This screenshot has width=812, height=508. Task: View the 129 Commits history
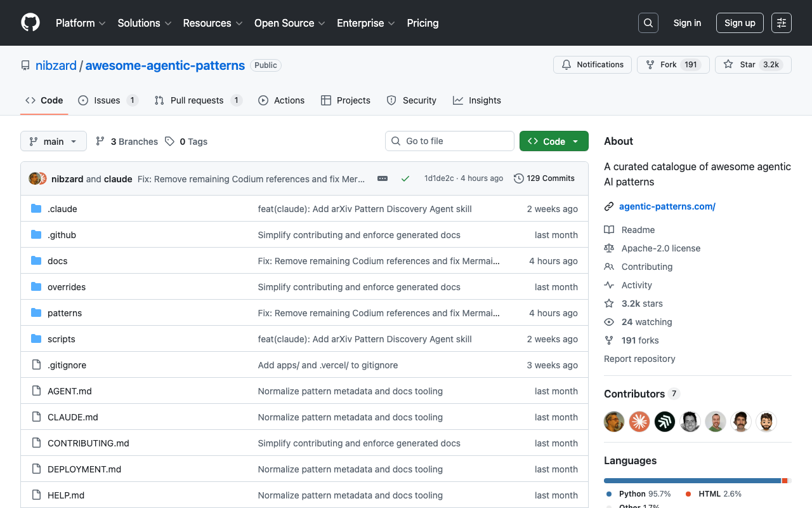[544, 178]
